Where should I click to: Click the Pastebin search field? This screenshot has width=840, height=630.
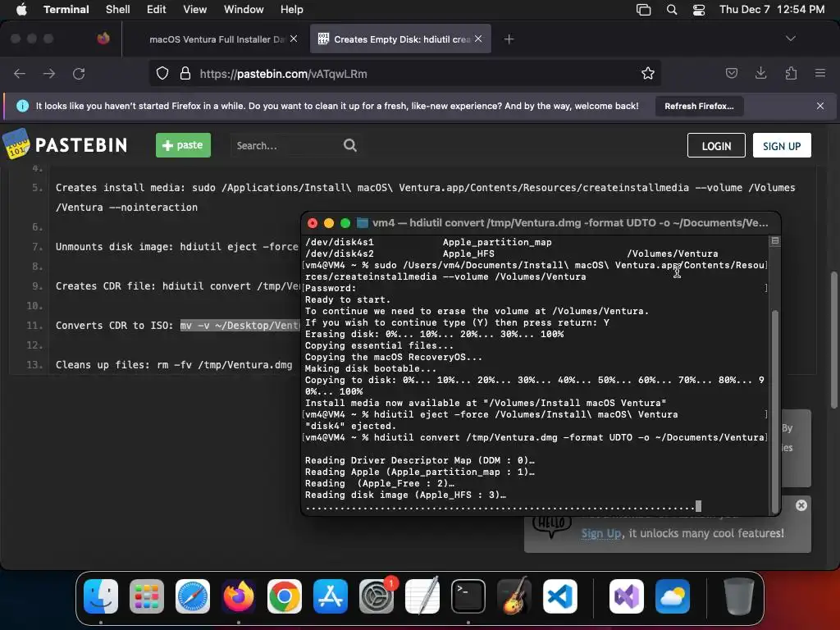pos(286,145)
